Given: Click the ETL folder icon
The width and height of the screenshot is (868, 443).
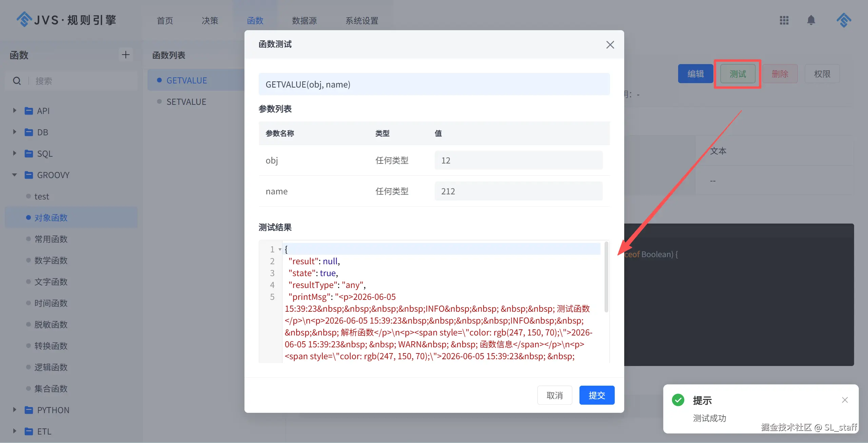Looking at the screenshot, I should [29, 431].
